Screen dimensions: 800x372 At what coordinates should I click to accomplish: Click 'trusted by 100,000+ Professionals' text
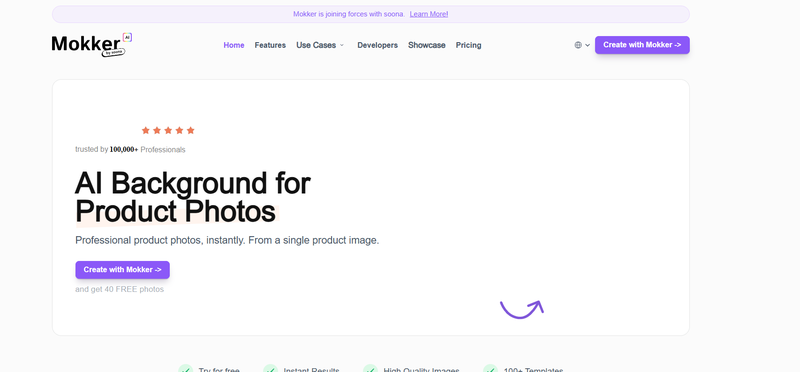[x=130, y=150]
